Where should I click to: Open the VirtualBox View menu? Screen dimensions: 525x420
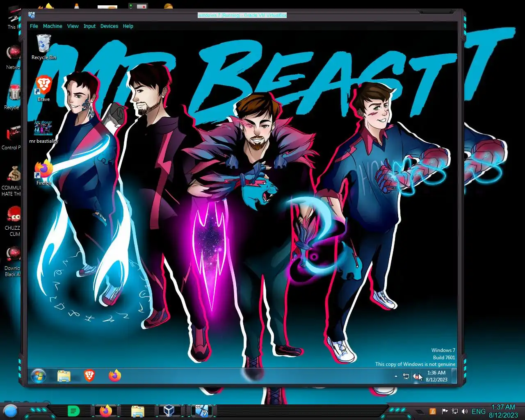73,26
